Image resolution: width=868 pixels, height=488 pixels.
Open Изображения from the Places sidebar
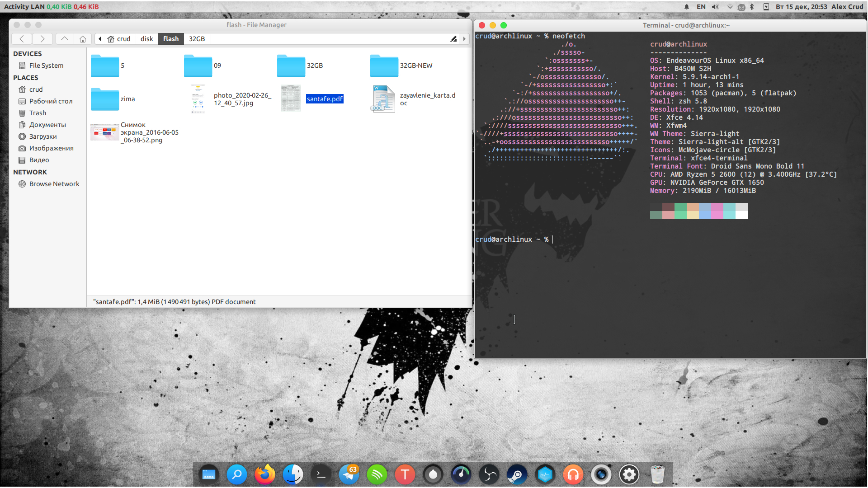click(x=52, y=148)
